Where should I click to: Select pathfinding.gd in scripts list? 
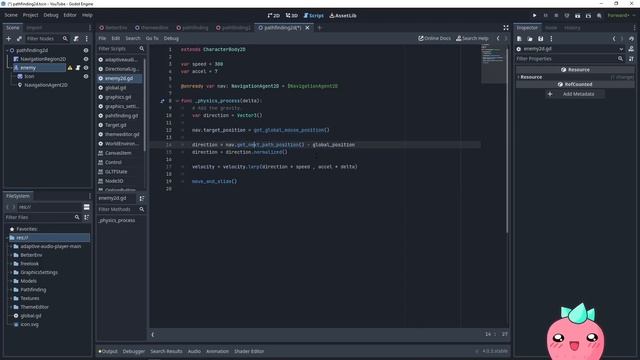[x=121, y=116]
